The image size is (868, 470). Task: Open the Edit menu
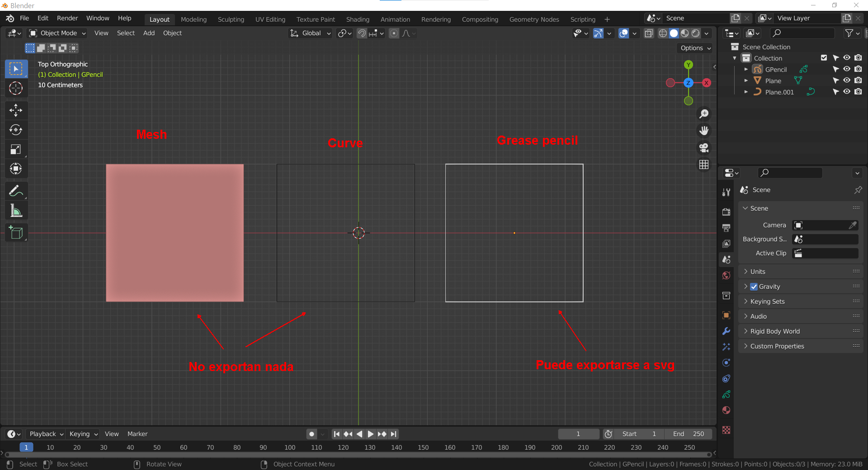point(43,18)
